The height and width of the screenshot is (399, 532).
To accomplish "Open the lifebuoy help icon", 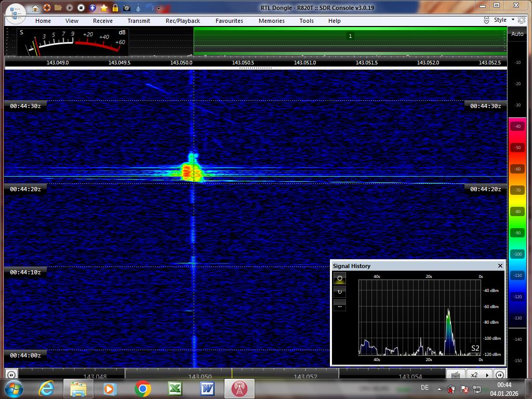I will tap(47, 7).
